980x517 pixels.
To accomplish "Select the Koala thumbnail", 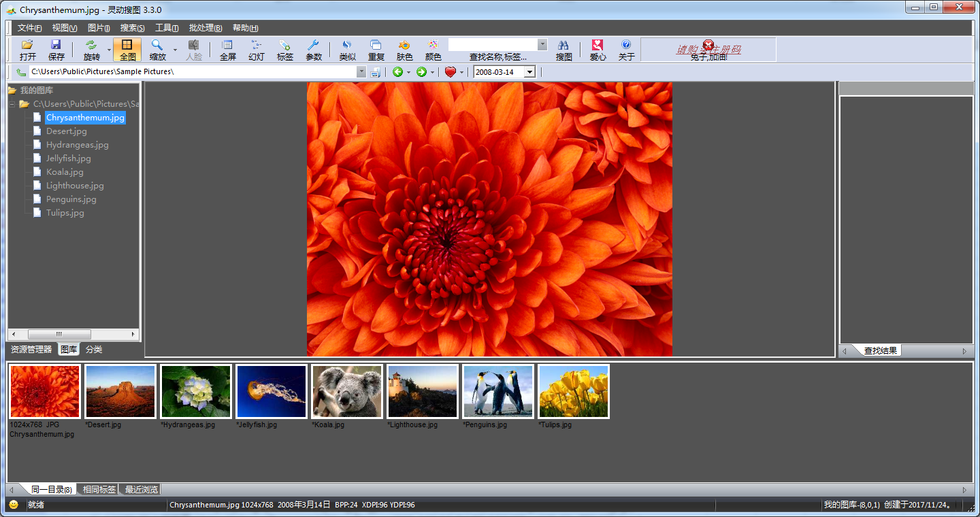I will (347, 391).
